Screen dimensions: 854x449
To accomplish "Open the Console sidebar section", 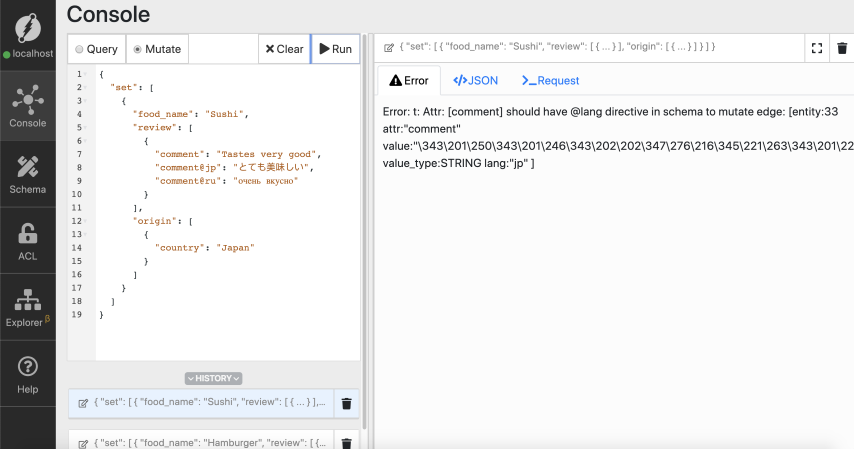I will tap(28, 106).
